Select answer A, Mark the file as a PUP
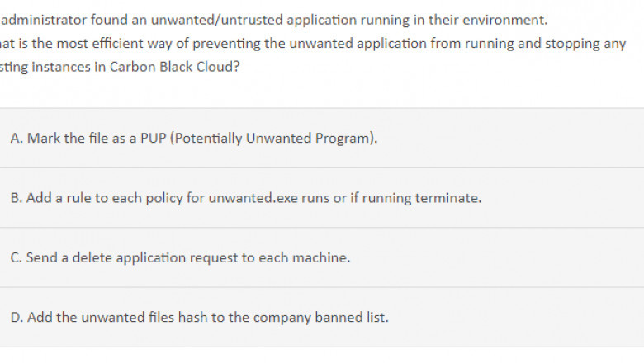Image resolution: width=644 pixels, height=363 pixels. 322,139
